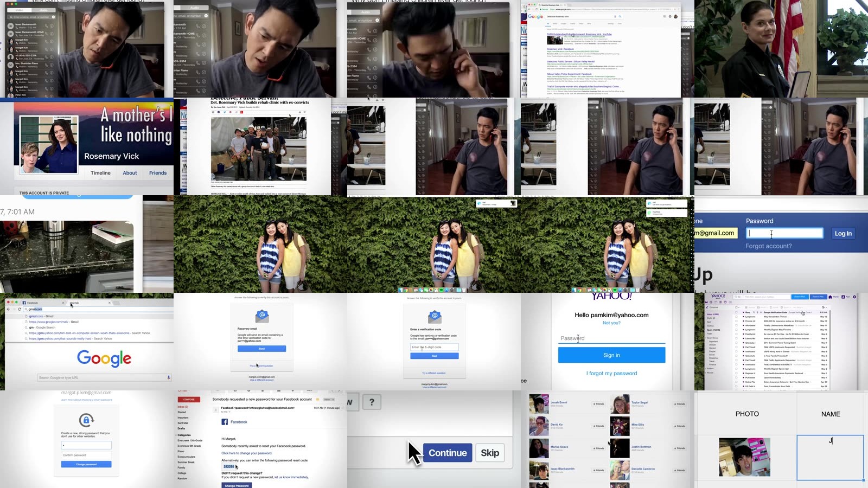Focus the Yahoo Password field
The height and width of the screenshot is (488, 868).
[x=611, y=338]
